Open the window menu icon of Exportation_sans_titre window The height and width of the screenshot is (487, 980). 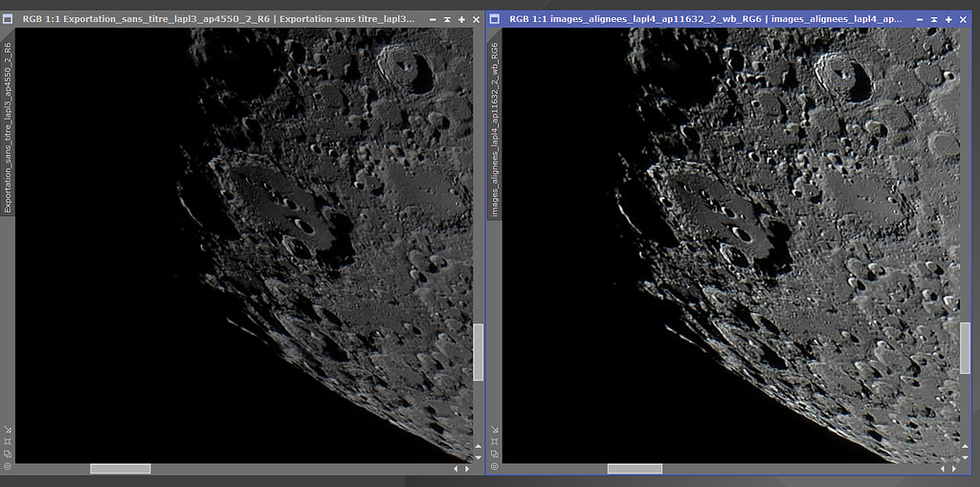[9, 19]
